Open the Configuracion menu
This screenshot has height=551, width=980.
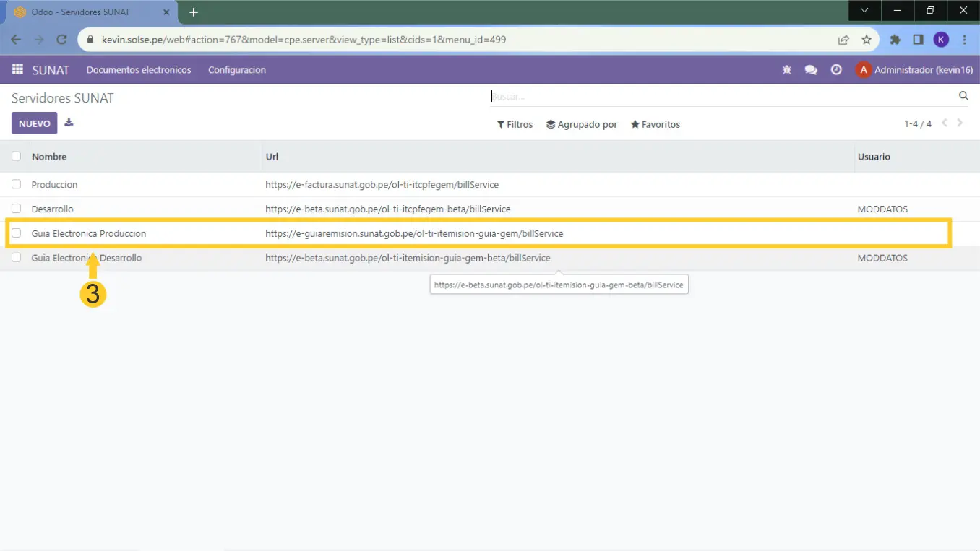[x=237, y=70]
